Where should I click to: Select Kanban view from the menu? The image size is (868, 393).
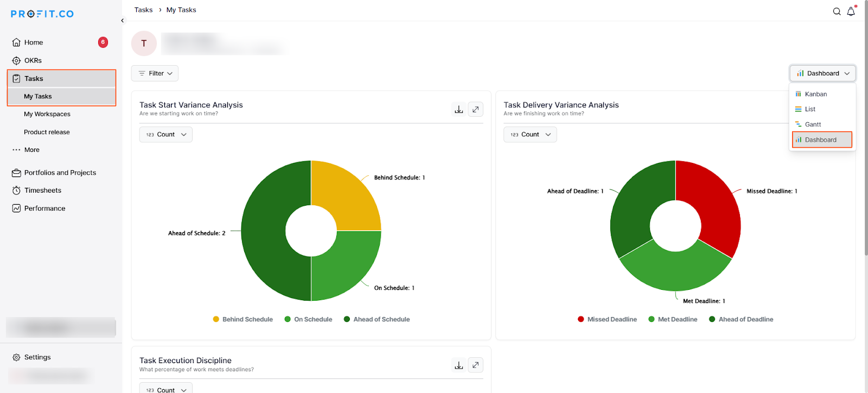[x=815, y=94]
